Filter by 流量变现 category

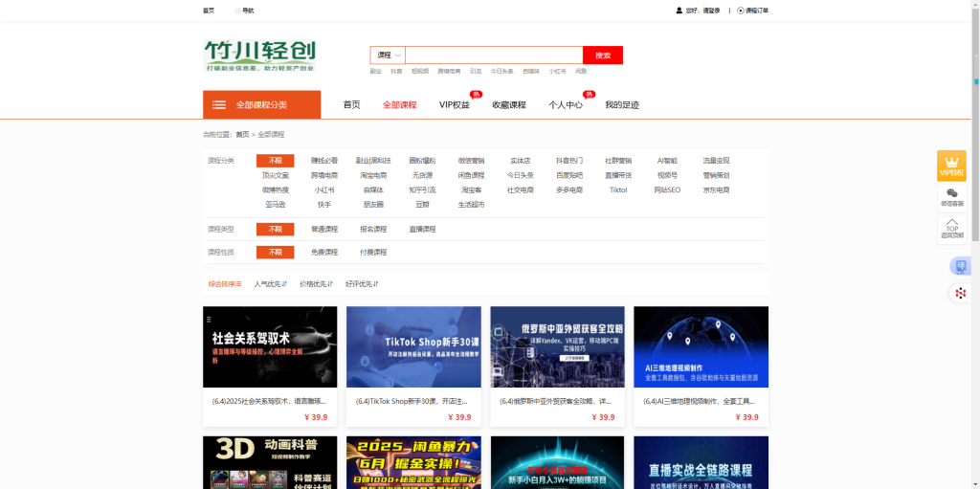tap(716, 161)
